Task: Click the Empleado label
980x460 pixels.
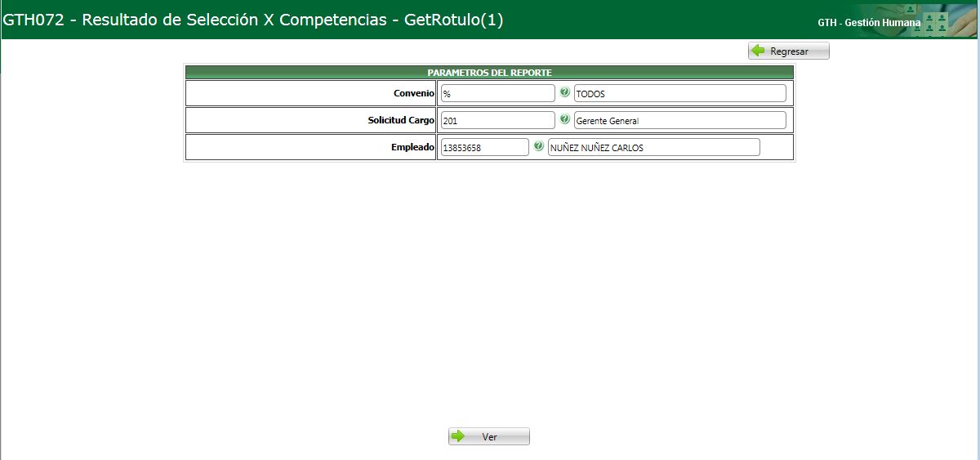Action: pyautogui.click(x=412, y=147)
